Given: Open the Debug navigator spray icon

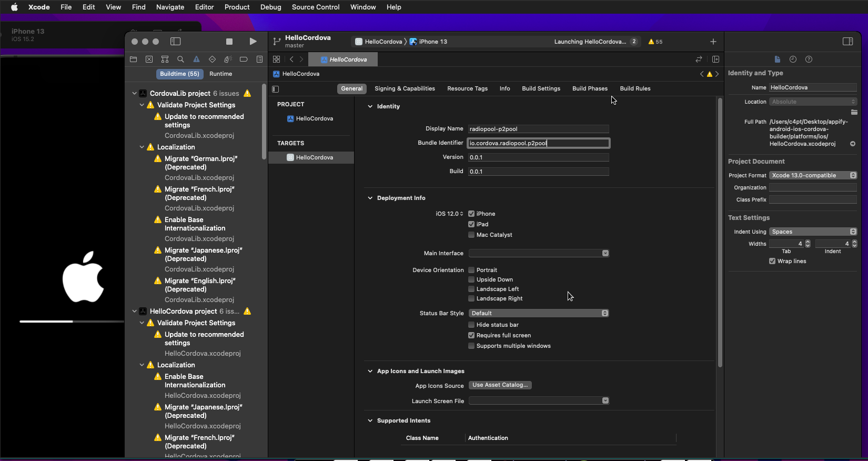Looking at the screenshot, I should pyautogui.click(x=228, y=59).
